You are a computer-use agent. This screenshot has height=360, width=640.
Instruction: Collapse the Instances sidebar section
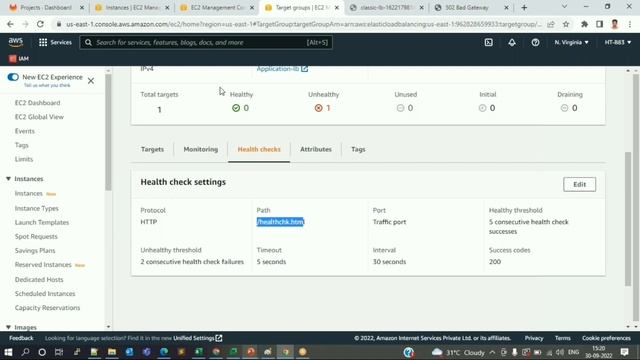[8, 179]
